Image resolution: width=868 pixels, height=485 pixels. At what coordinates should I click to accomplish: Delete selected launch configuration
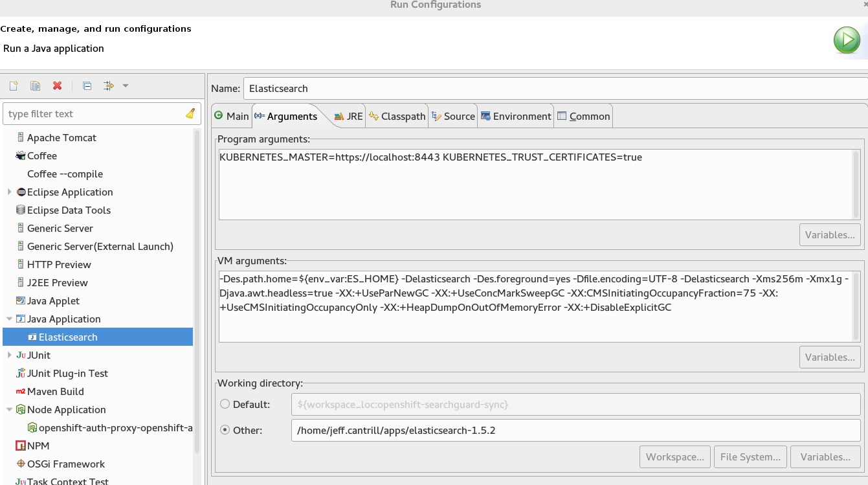57,85
